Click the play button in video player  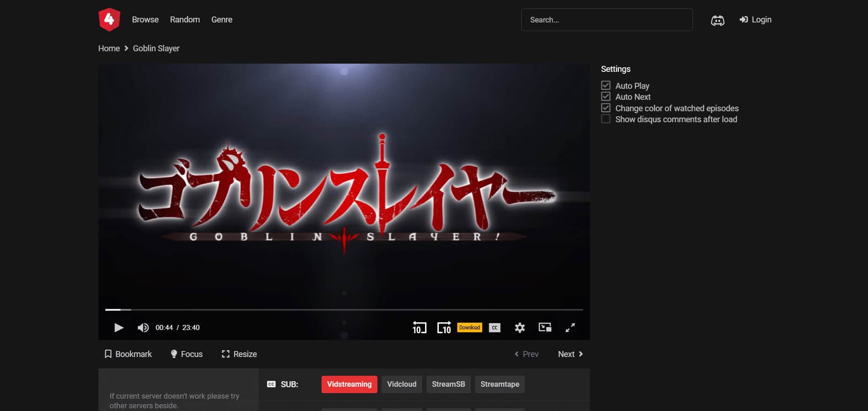coord(119,328)
